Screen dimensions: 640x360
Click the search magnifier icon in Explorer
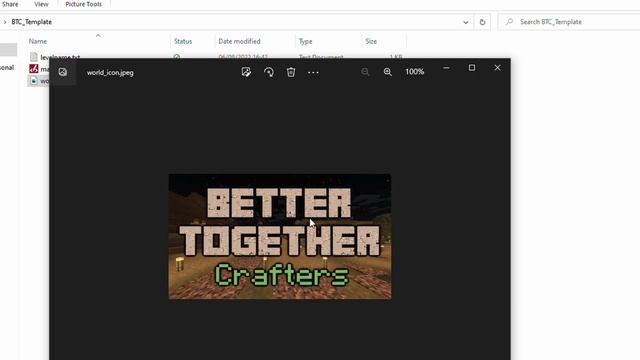(509, 22)
